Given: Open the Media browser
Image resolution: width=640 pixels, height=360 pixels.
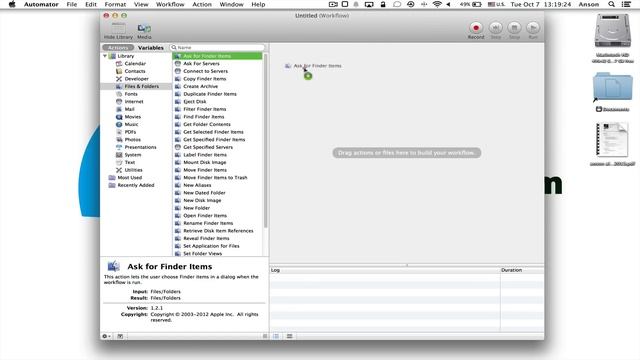Looking at the screenshot, I should (x=144, y=31).
